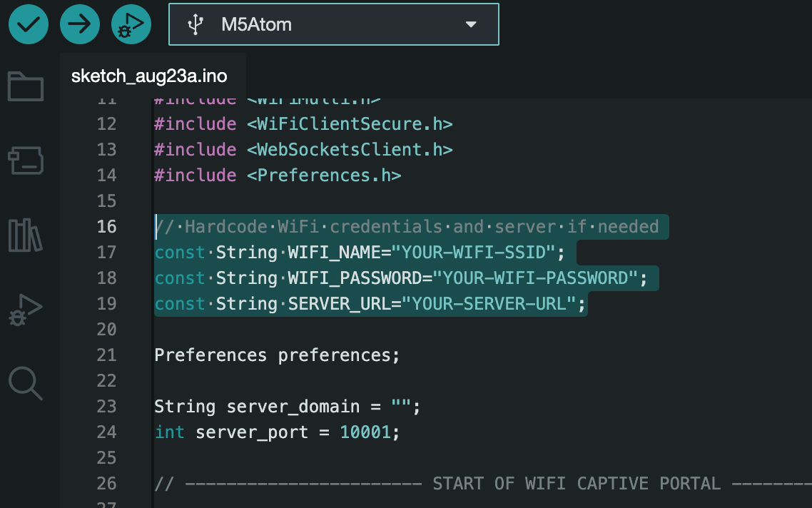Click the "YOUR-WIFI-PASSWORD" string value
The image size is (812, 508).
(537, 278)
